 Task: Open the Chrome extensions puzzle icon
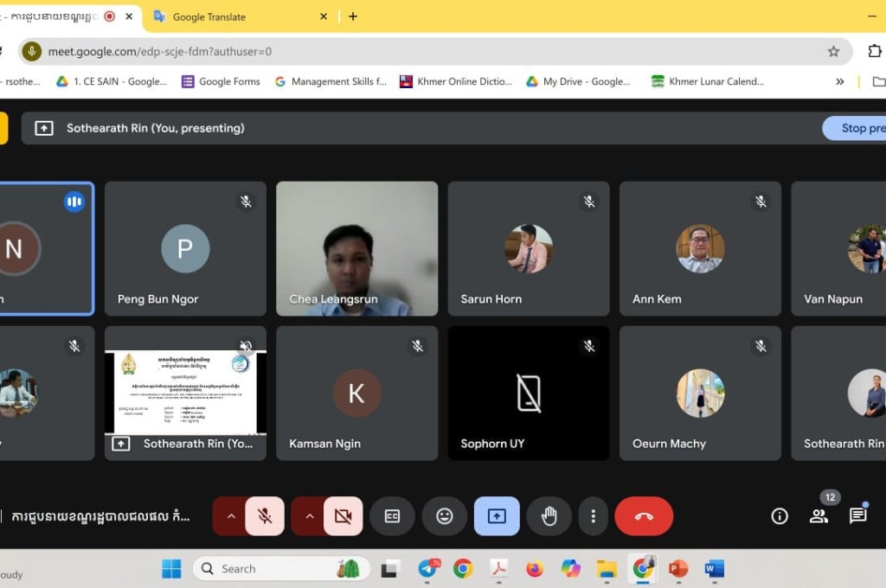pyautogui.click(x=874, y=51)
